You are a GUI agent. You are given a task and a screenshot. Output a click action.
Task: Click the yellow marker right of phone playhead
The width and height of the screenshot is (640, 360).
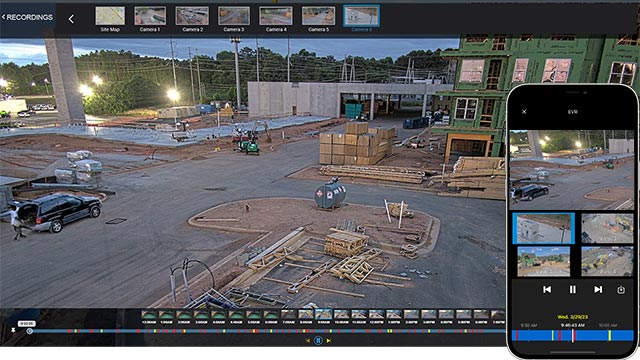[x=609, y=336]
